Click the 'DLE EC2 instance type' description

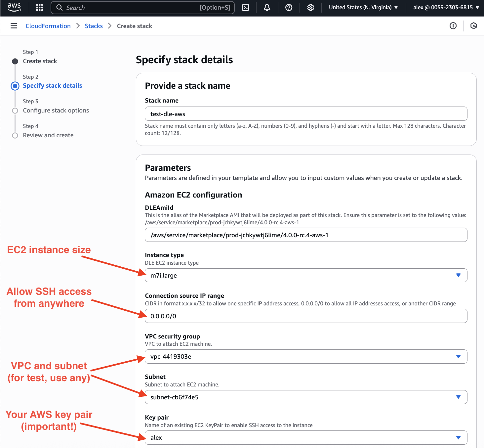[172, 263]
